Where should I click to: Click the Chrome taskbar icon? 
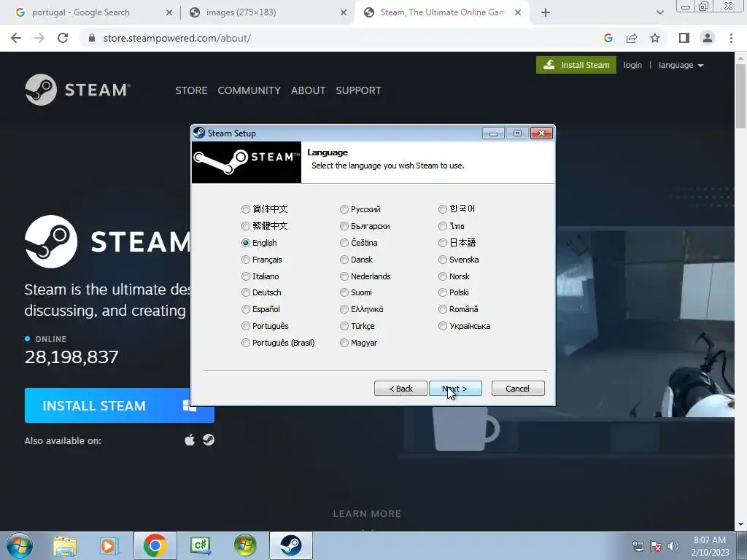pos(155,545)
